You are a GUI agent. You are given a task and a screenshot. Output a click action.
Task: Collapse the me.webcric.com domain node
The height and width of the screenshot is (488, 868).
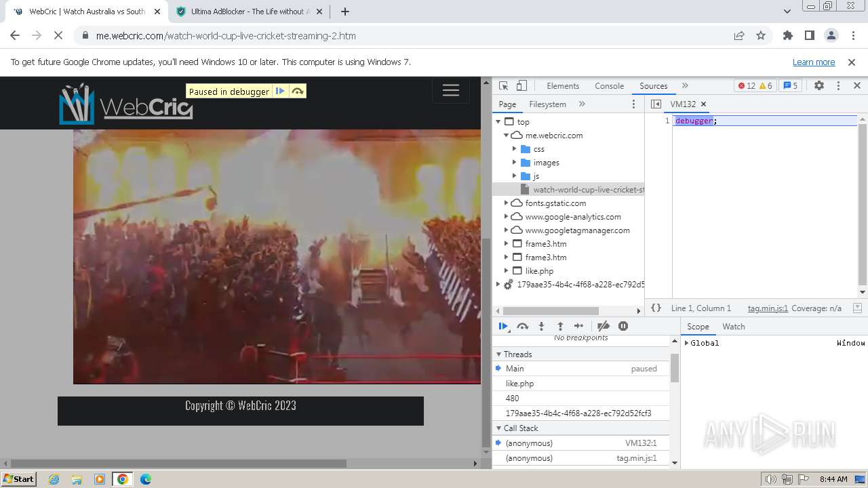point(506,136)
